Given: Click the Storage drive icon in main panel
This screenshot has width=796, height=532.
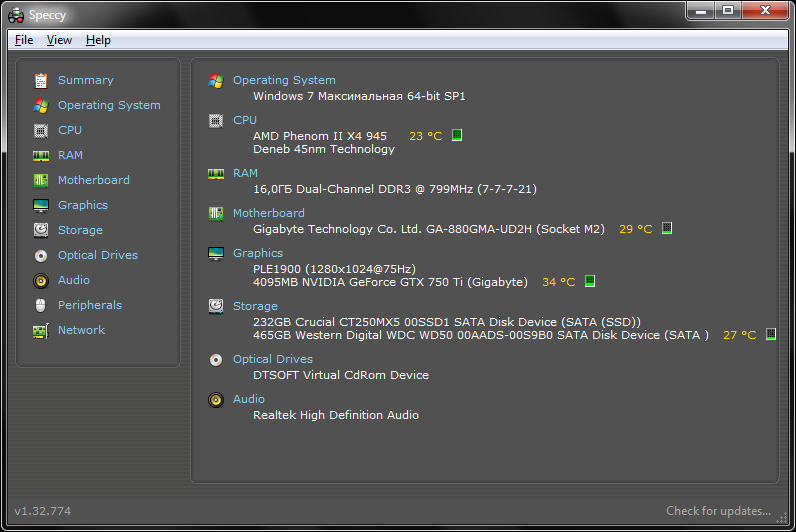Looking at the screenshot, I should (216, 306).
